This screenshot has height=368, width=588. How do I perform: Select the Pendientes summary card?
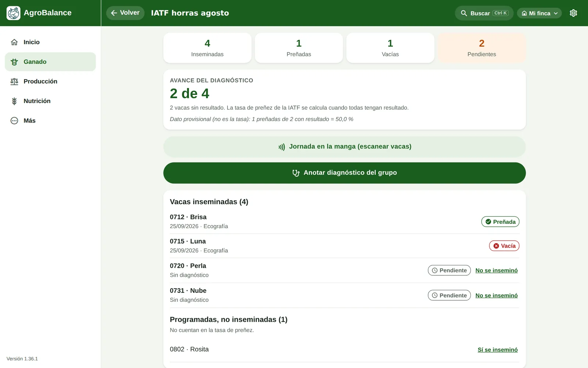[482, 48]
